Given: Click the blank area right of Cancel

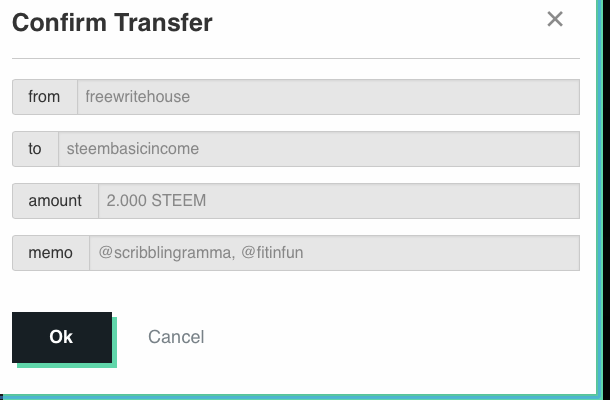Looking at the screenshot, I should click(x=389, y=337).
